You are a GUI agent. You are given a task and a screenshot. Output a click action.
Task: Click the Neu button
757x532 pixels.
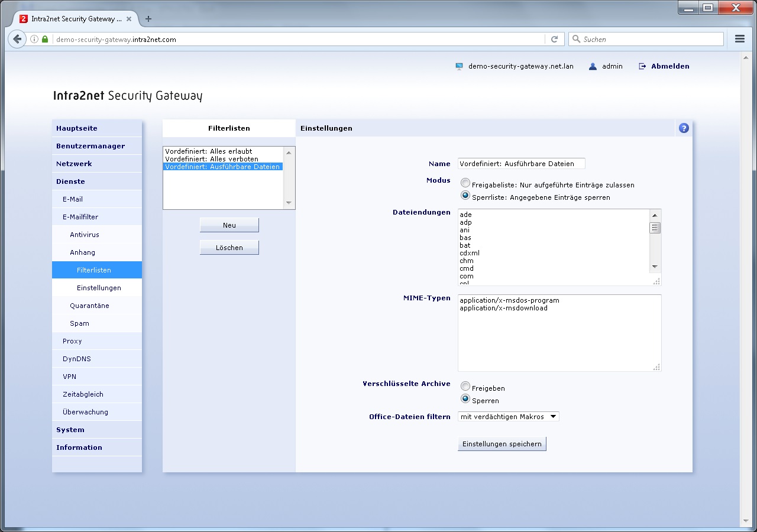[x=229, y=225]
